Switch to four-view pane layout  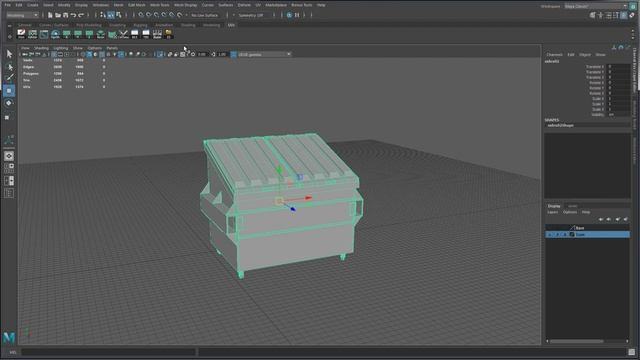click(9, 168)
